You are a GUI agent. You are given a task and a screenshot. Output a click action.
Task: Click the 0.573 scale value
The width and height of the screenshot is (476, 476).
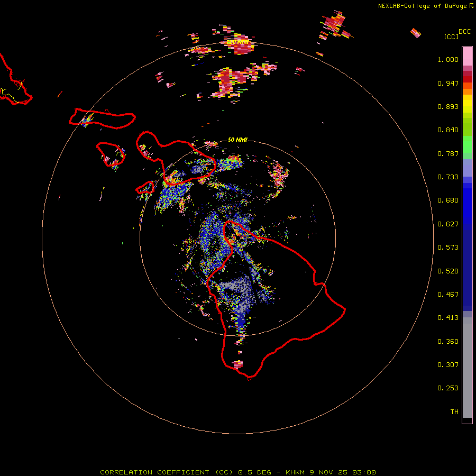coord(448,248)
